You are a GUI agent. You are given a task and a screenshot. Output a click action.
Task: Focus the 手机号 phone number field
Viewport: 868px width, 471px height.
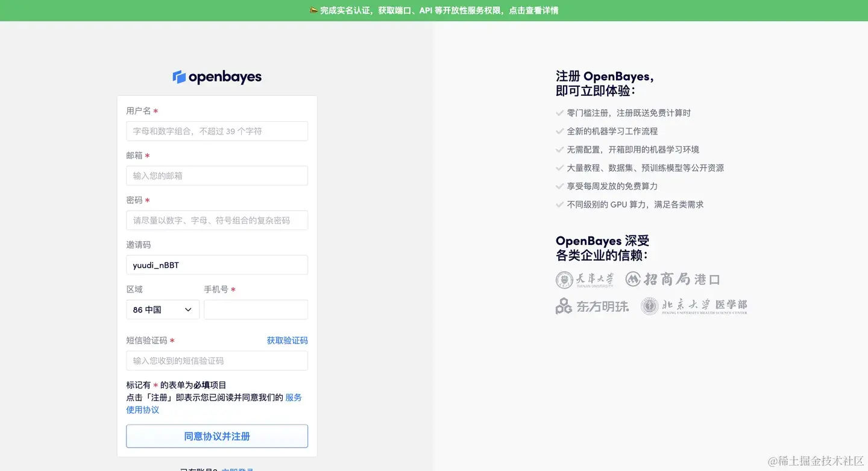pyautogui.click(x=256, y=309)
